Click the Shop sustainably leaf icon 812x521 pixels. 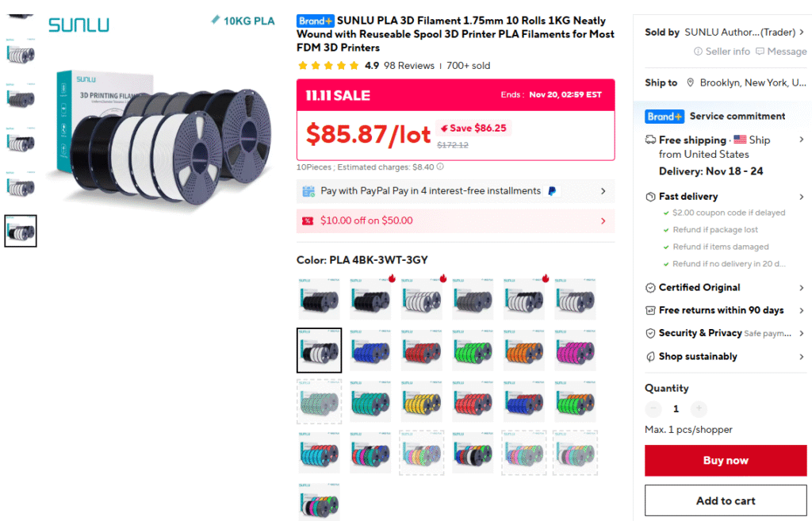point(650,357)
